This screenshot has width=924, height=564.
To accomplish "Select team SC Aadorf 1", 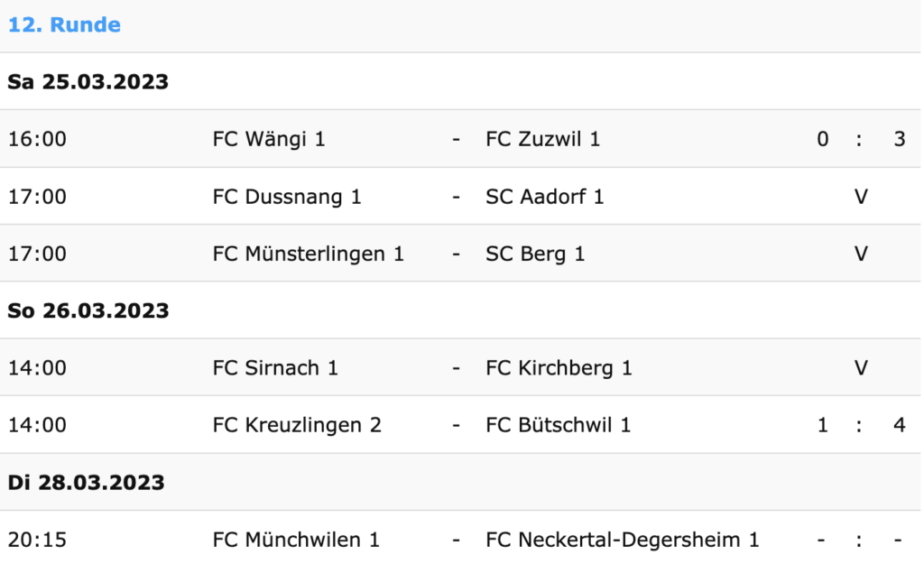I will (x=545, y=197).
